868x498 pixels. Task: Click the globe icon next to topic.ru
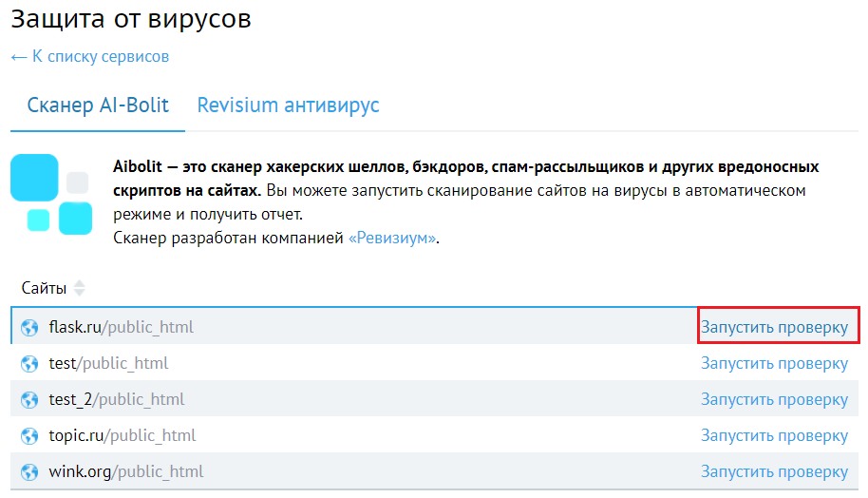click(29, 436)
